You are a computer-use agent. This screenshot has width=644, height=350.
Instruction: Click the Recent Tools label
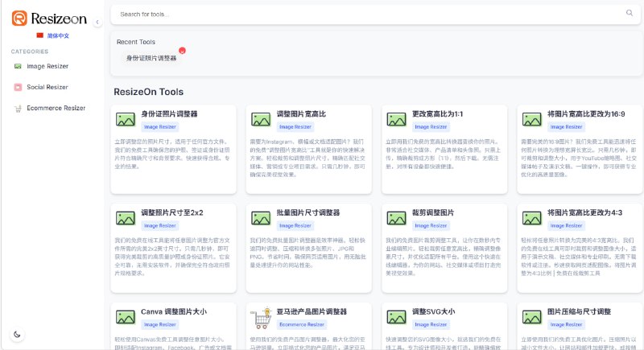tap(136, 42)
